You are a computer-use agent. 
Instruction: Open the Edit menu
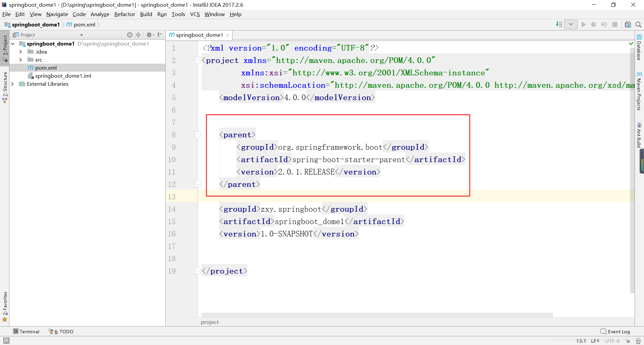20,14
